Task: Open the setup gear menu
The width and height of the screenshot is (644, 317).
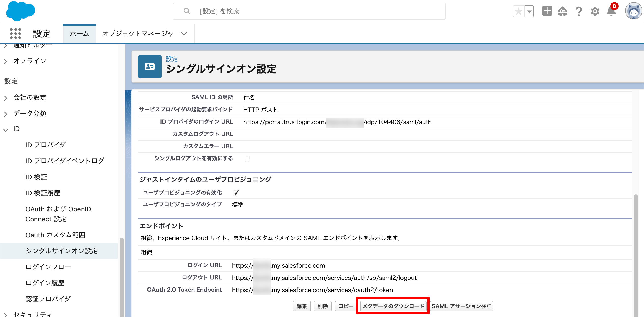Action: point(595,11)
